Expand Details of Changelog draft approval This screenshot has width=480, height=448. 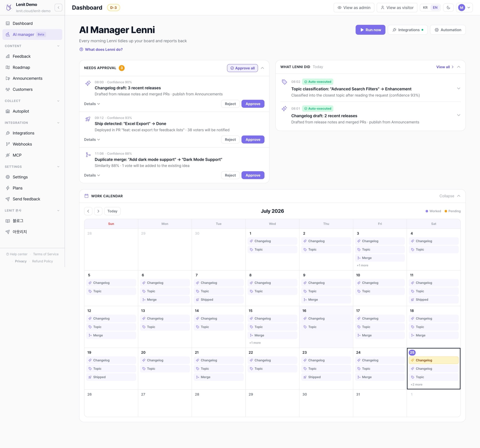(x=92, y=104)
